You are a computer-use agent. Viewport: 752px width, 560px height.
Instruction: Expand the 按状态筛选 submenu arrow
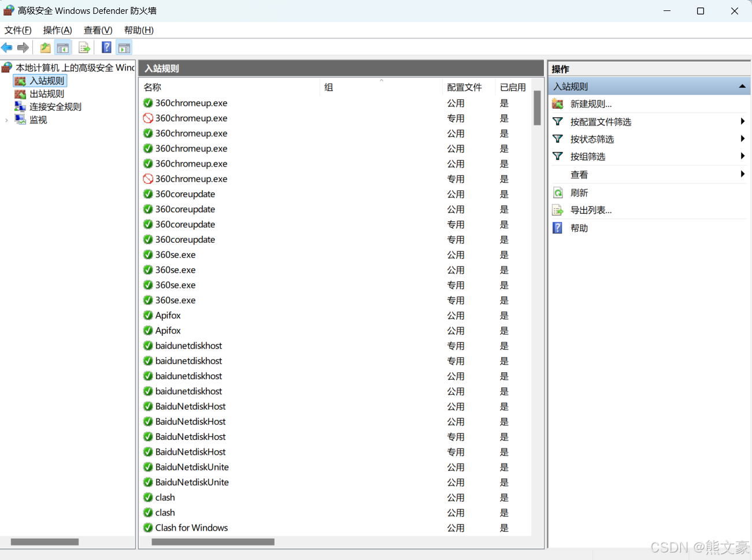point(742,139)
